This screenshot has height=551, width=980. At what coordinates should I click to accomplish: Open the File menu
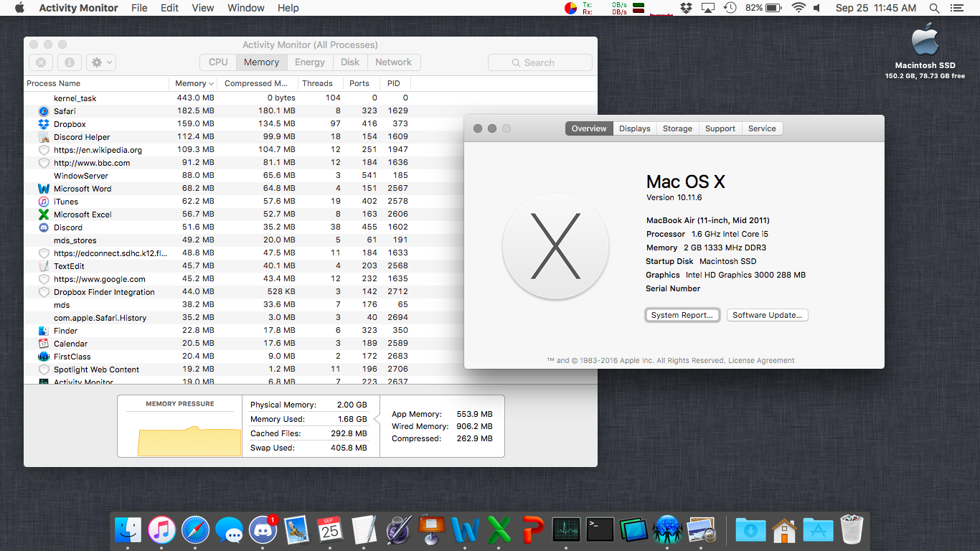pos(139,8)
